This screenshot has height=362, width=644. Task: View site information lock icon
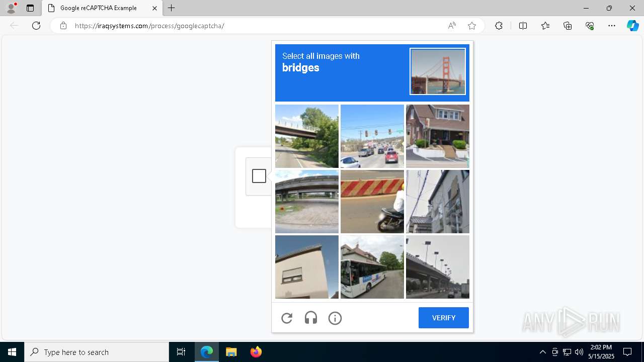[x=63, y=26]
